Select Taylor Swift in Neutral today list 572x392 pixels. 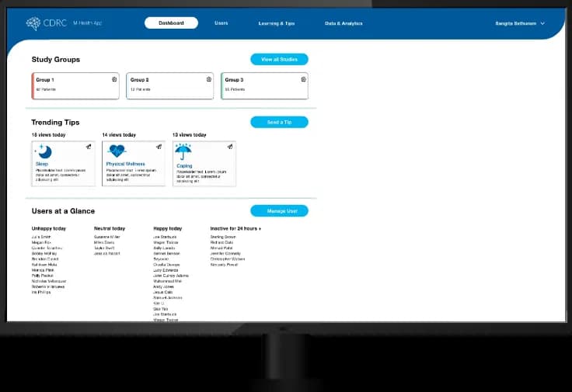coord(104,248)
